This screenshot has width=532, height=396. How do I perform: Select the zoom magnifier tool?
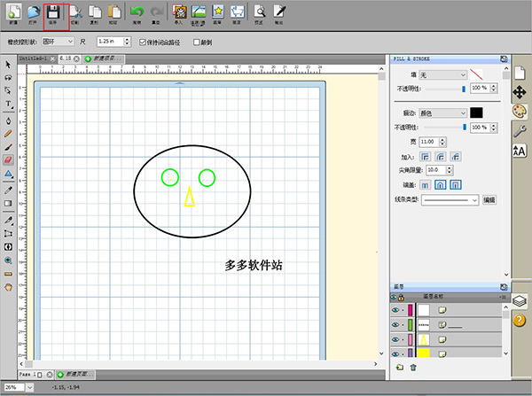pyautogui.click(x=8, y=260)
